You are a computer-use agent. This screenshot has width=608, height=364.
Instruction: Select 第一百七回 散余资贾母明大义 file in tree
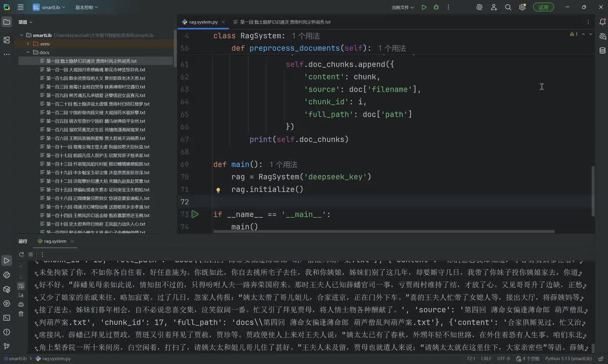(x=96, y=78)
